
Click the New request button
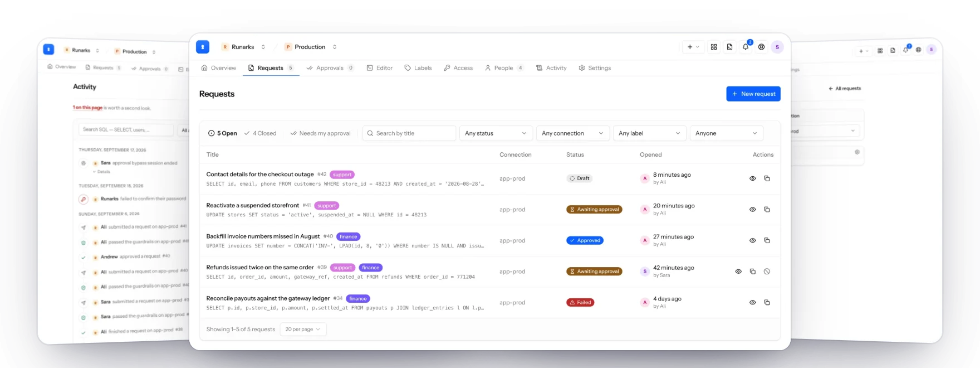click(753, 94)
